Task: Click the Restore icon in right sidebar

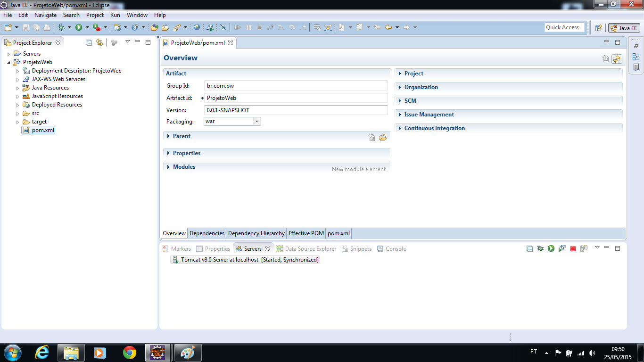Action: [x=636, y=46]
